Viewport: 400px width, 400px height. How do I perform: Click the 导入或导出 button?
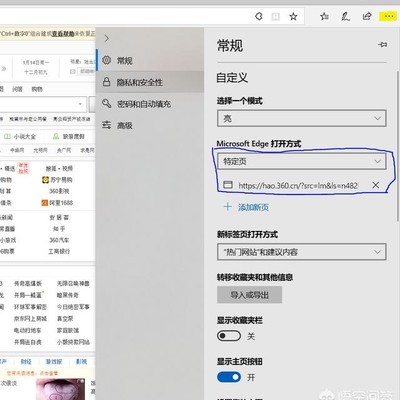coord(249,295)
